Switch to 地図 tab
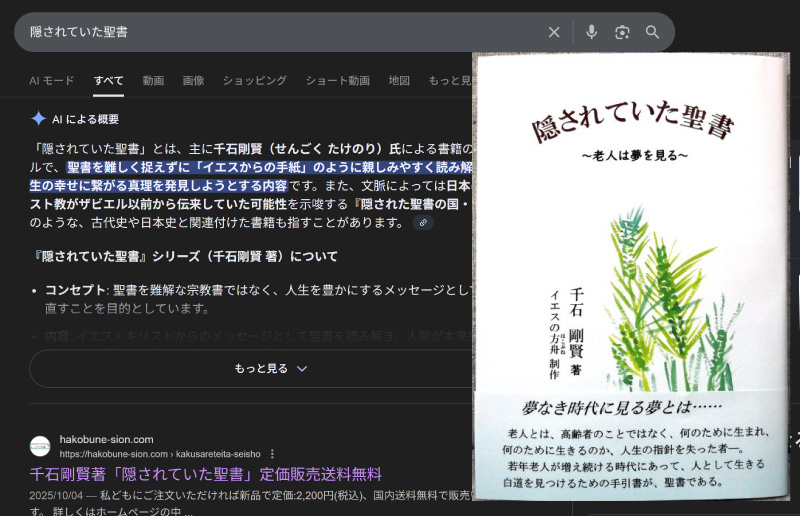Viewport: 800px width, 516px height. 399,81
